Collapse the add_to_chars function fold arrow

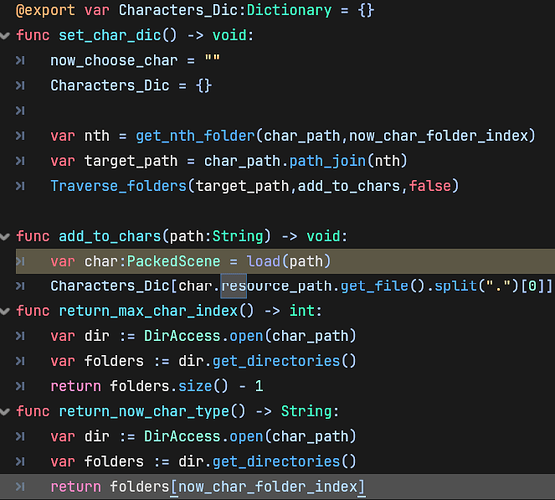(x=5, y=236)
